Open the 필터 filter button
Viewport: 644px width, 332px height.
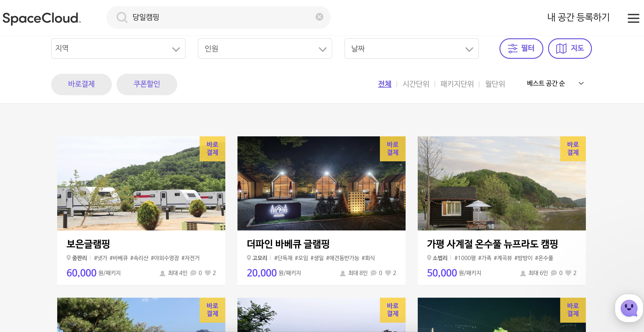521,49
